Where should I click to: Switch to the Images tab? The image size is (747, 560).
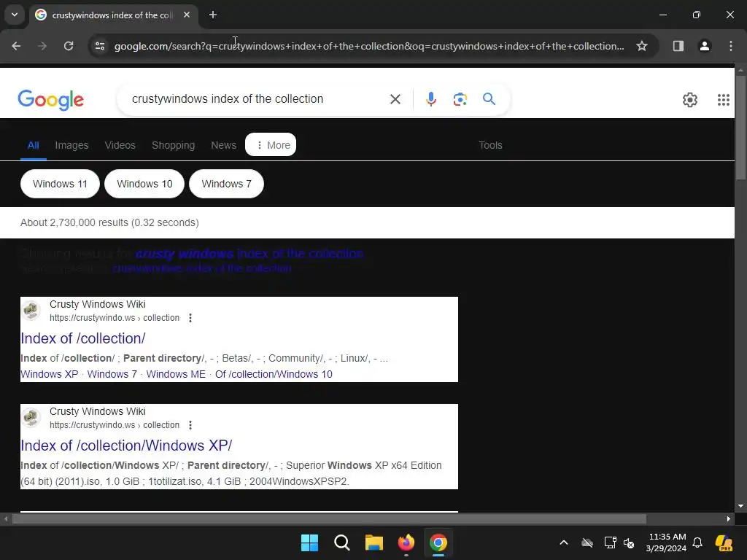pos(71,145)
